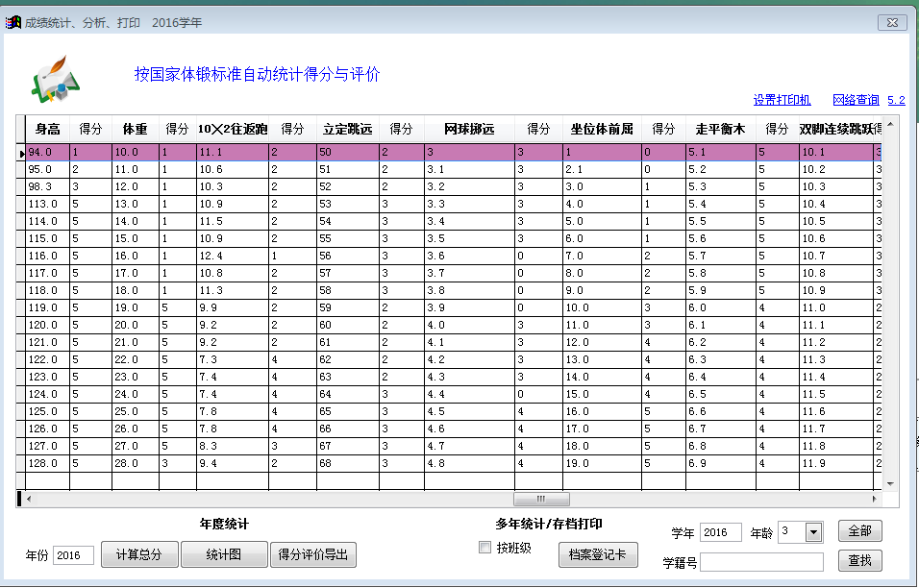
Task: Select the 网球掷远 cell 4.8
Action: pos(469,463)
